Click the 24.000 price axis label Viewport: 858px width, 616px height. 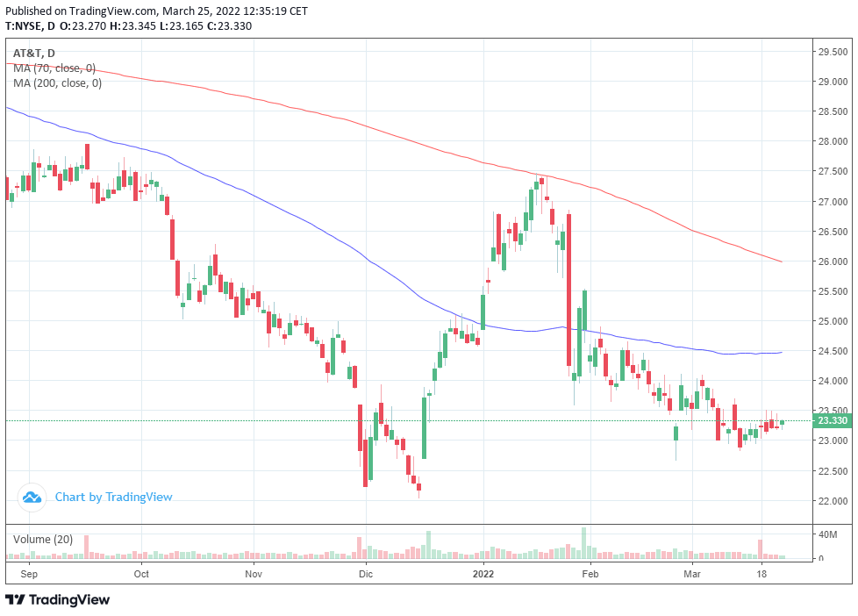click(x=833, y=381)
